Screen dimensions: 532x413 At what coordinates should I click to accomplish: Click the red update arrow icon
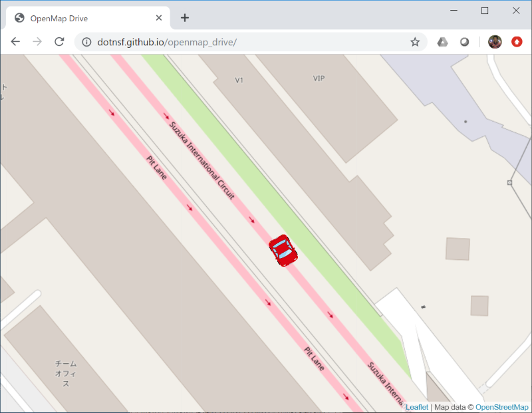[517, 42]
